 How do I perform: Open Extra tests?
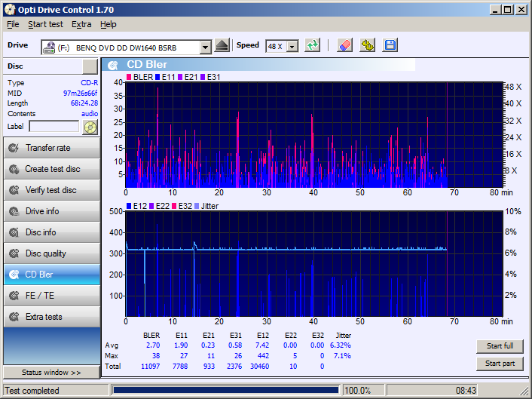coord(51,317)
